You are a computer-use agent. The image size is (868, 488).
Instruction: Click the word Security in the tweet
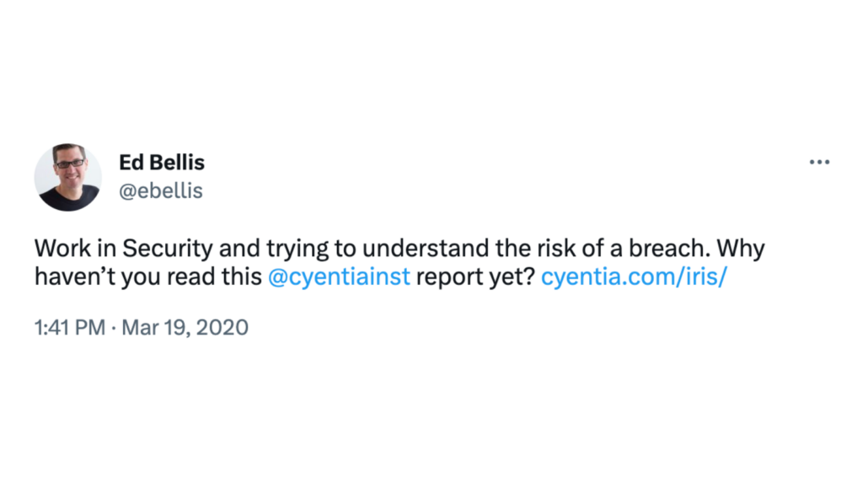pyautogui.click(x=167, y=249)
